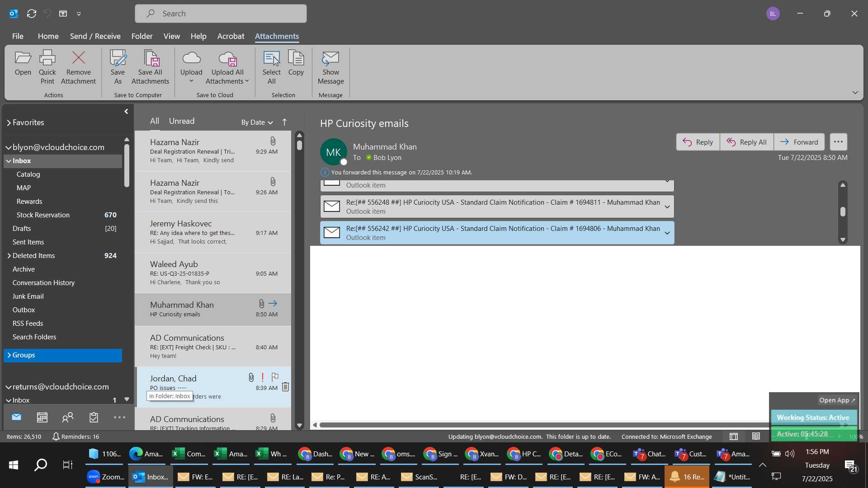868x488 pixels.
Task: Switch to Send / Receive tab
Action: coord(95,36)
